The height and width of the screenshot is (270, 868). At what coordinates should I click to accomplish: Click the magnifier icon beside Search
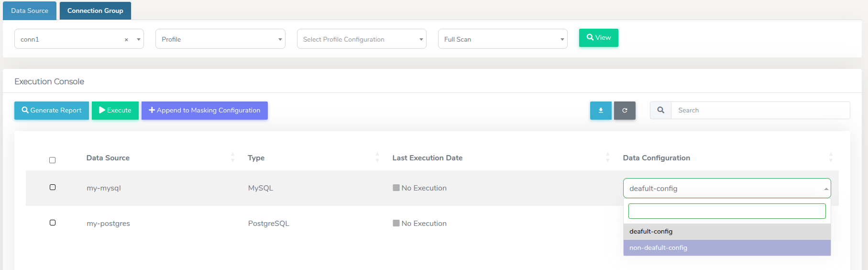(x=660, y=110)
